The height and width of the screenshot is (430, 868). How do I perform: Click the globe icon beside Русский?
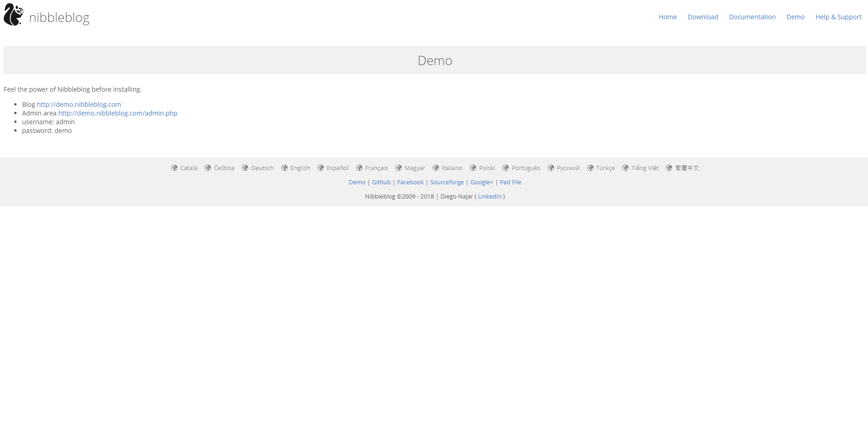pos(551,168)
